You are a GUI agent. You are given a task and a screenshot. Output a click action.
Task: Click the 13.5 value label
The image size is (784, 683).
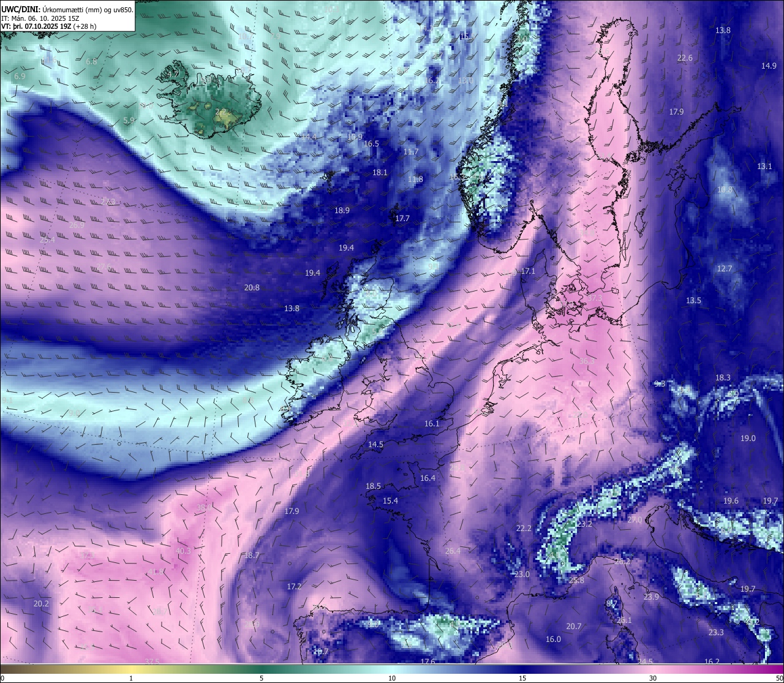pos(693,301)
